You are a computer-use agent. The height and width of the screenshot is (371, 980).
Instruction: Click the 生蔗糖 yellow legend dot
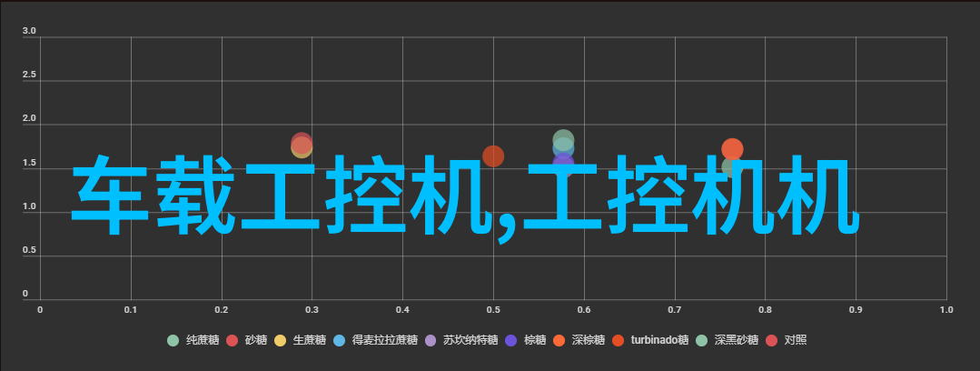click(x=280, y=340)
